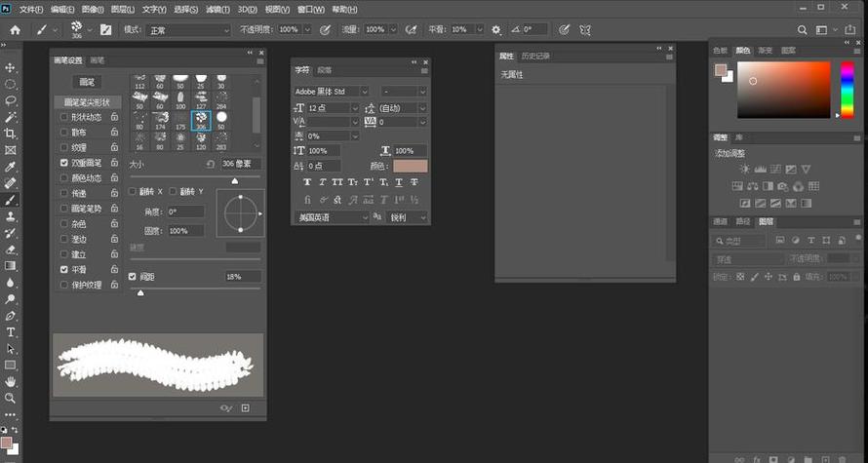This screenshot has width=868, height=463.
Task: Open the 流量 dropdown arrow
Action: tap(394, 30)
